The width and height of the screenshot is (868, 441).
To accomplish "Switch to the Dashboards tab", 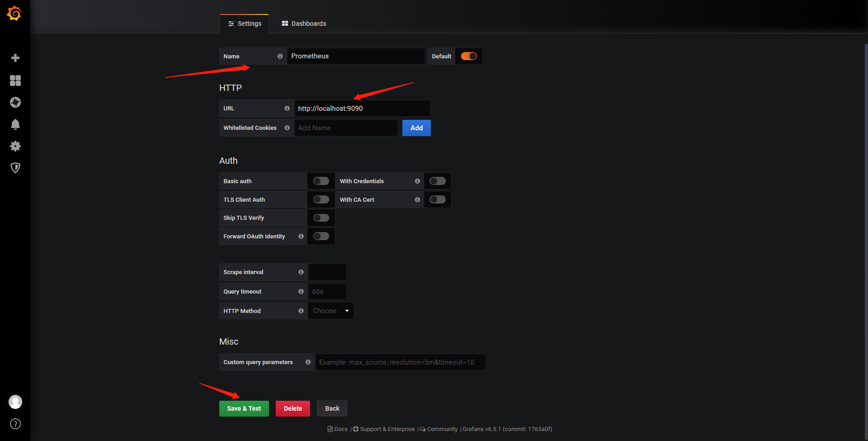I will (304, 24).
